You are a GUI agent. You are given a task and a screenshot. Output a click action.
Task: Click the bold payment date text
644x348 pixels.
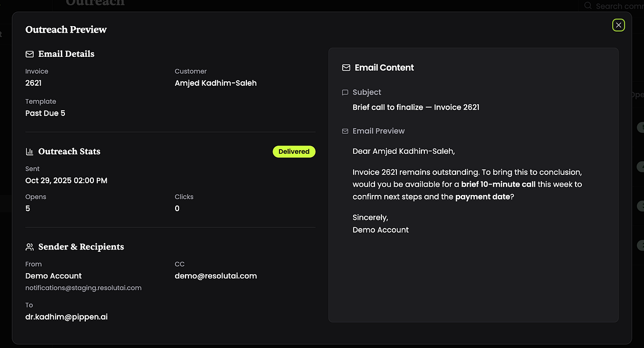point(482,197)
